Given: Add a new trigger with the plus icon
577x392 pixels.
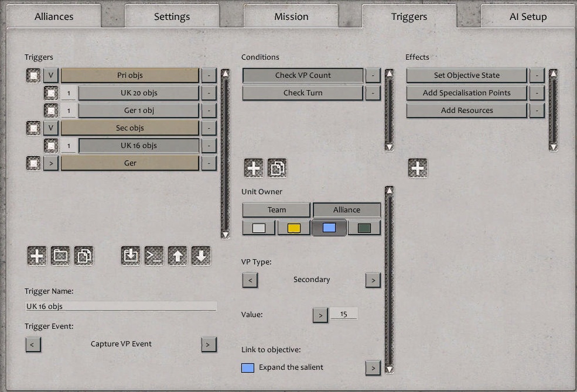Looking at the screenshot, I should [x=36, y=255].
